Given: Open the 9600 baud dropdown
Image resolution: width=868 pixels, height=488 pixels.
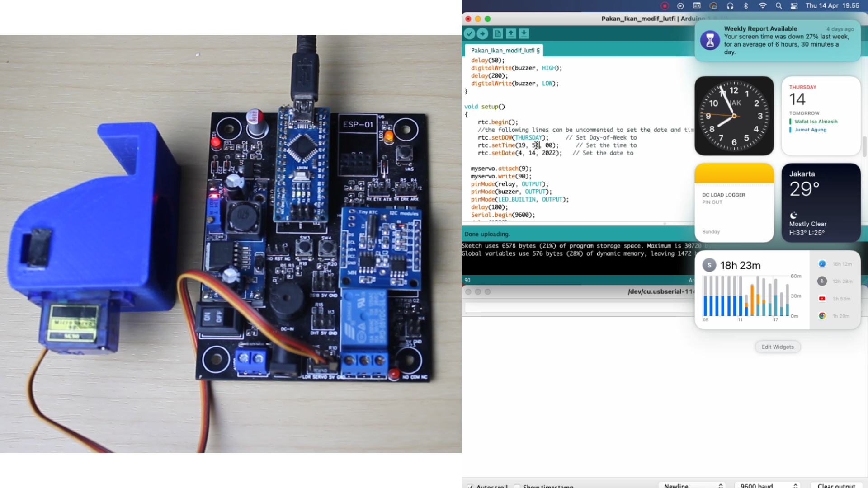Looking at the screenshot, I should click(x=768, y=486).
